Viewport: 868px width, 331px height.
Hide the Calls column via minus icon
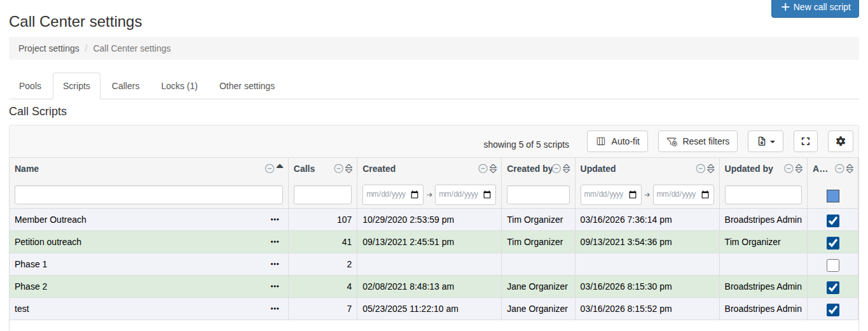click(339, 169)
